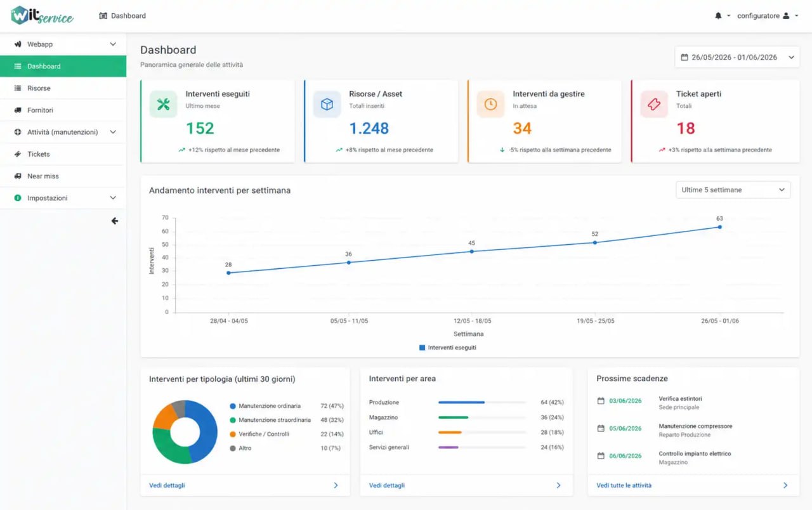Open Near miss from the sidebar
This screenshot has height=510, width=812.
[63, 176]
